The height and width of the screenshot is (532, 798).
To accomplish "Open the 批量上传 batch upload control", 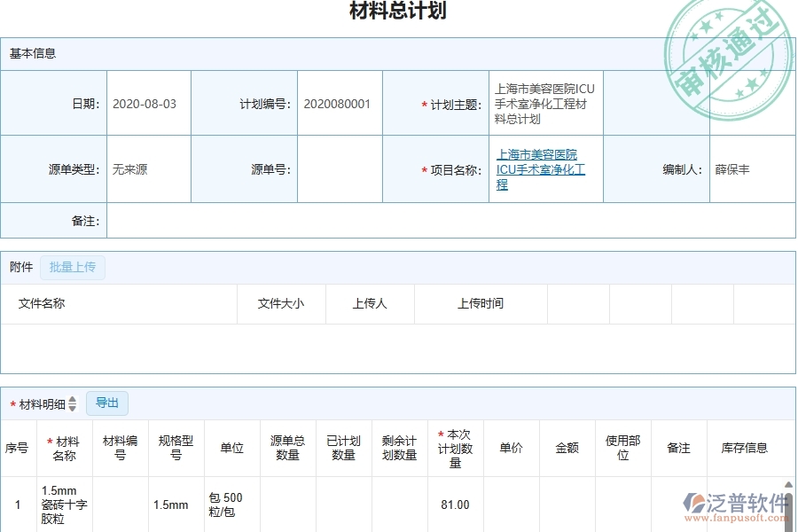I will pos(73,267).
